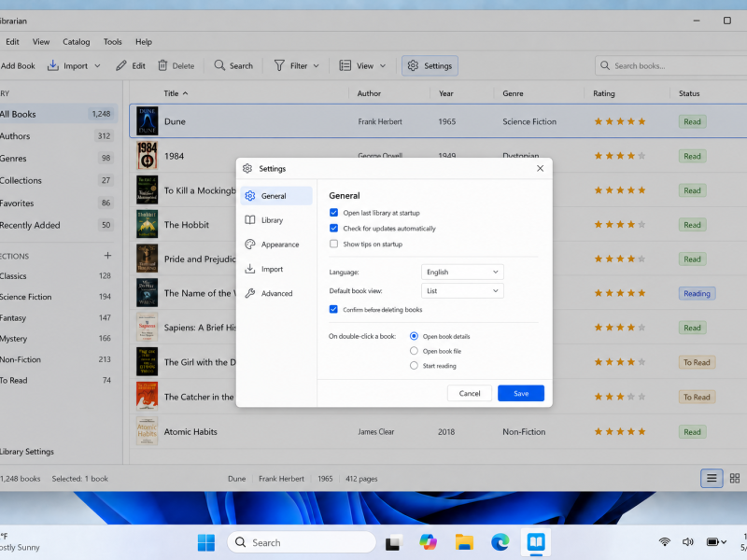Expand the View dropdown arrow
This screenshot has width=747, height=560.
[x=383, y=65]
